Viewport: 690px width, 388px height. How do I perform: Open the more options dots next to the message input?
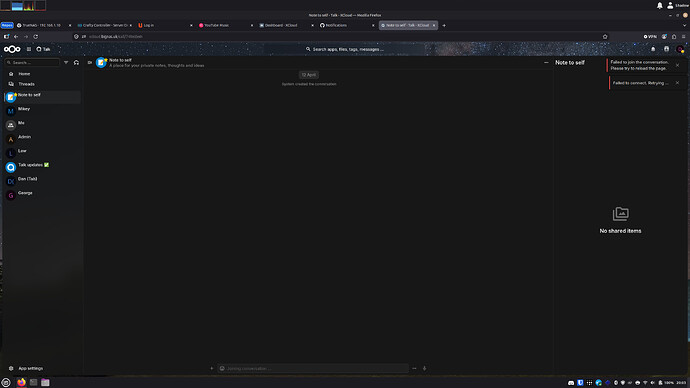414,368
